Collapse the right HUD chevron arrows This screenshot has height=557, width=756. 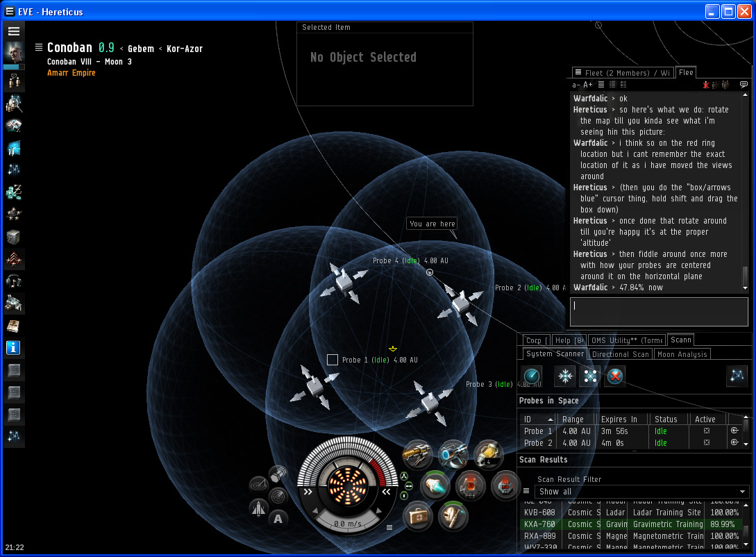pos(386,492)
